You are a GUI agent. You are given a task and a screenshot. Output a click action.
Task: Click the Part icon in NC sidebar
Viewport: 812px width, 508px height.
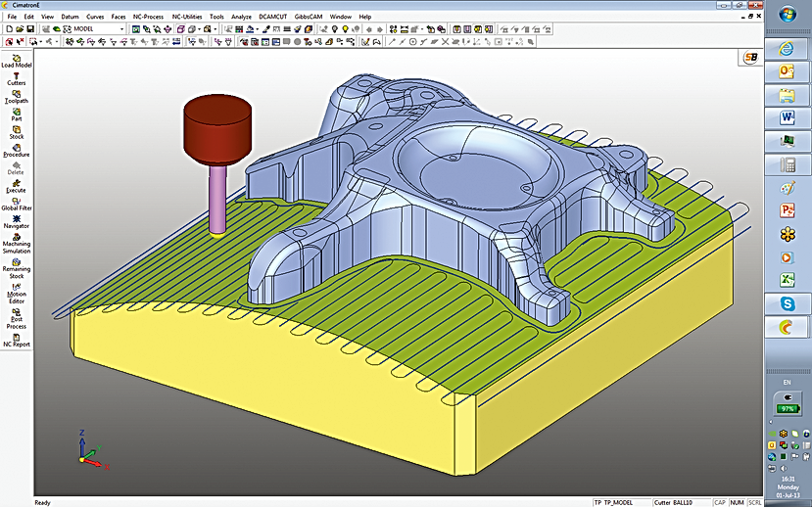17,115
